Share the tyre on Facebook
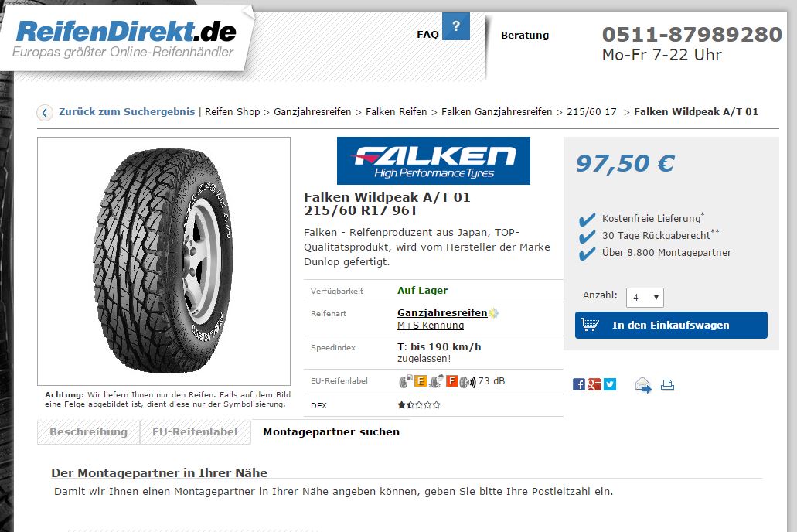The width and height of the screenshot is (797, 532). (578, 384)
